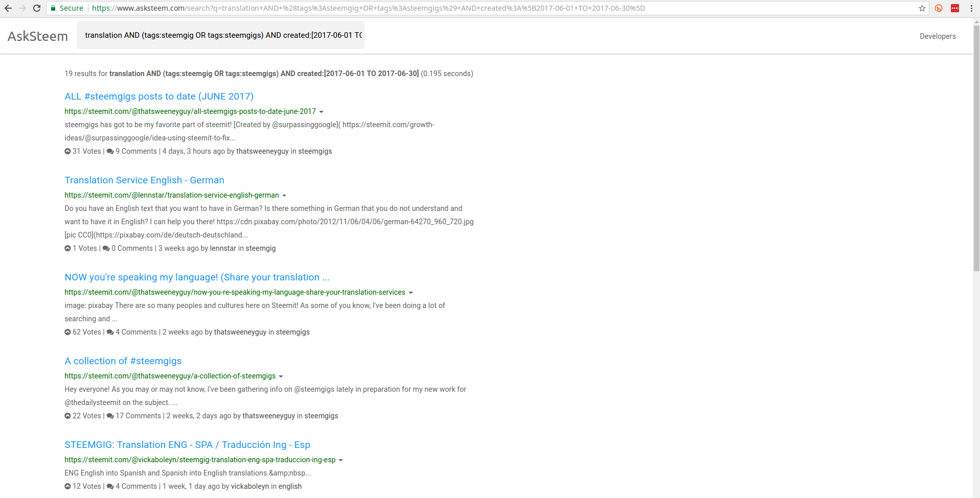Click the AskSteem logo
This screenshot has width=980, height=498.
point(38,36)
